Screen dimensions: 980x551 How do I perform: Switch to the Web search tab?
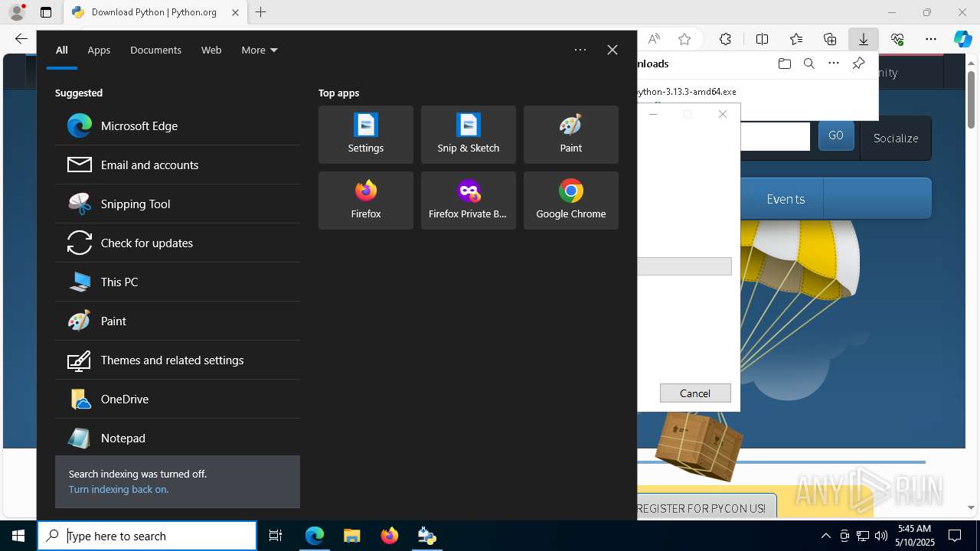tap(211, 50)
